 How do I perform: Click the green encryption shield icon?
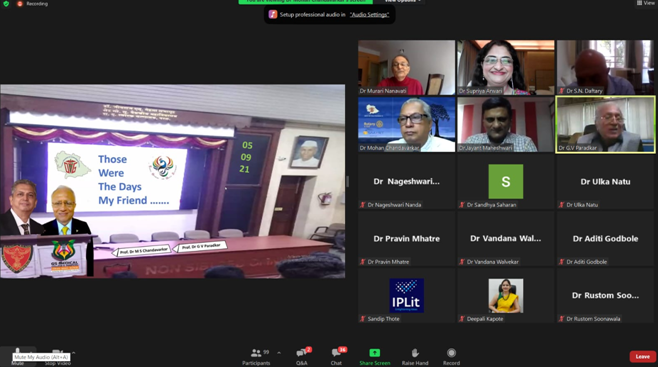coord(6,3)
